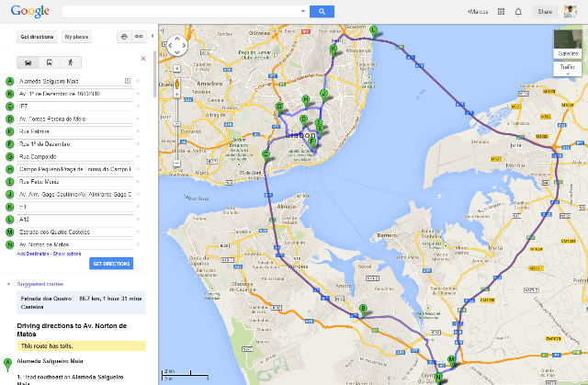Image resolution: width=588 pixels, height=385 pixels.
Task: Click the link-to-map chain icon
Action: pos(139,37)
